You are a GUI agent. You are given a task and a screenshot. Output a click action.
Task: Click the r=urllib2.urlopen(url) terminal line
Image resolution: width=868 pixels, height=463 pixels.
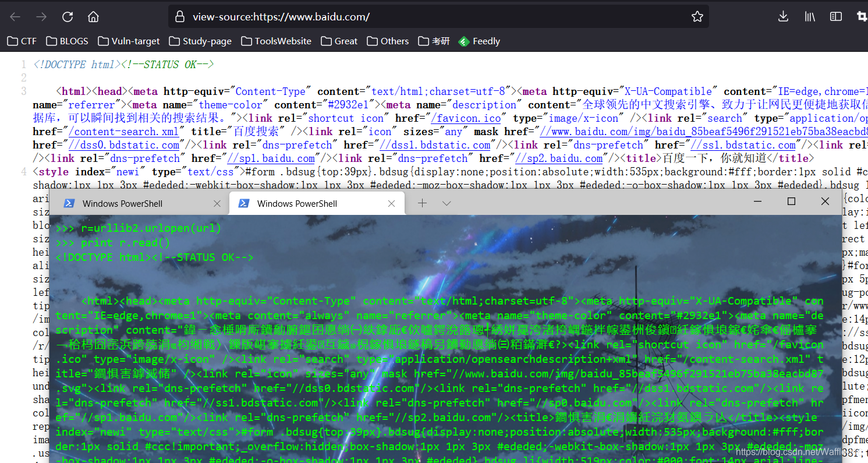pos(139,228)
